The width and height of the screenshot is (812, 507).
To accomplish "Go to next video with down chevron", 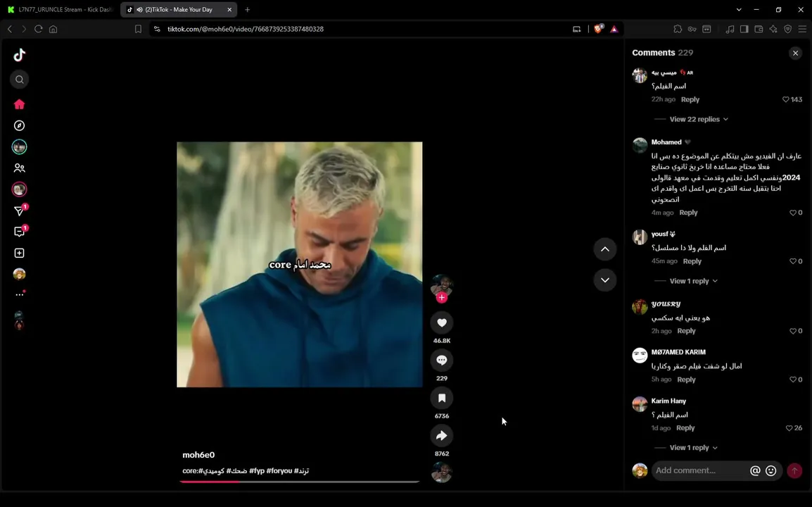I will [605, 280].
